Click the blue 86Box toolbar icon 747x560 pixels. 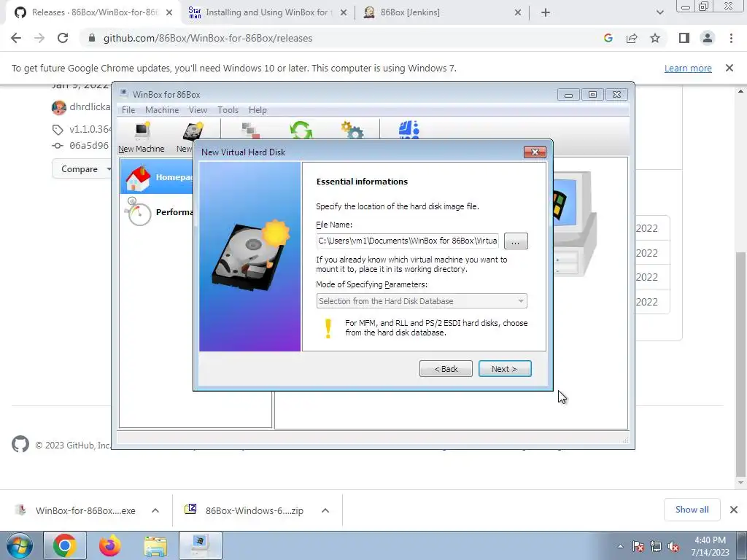point(409,130)
